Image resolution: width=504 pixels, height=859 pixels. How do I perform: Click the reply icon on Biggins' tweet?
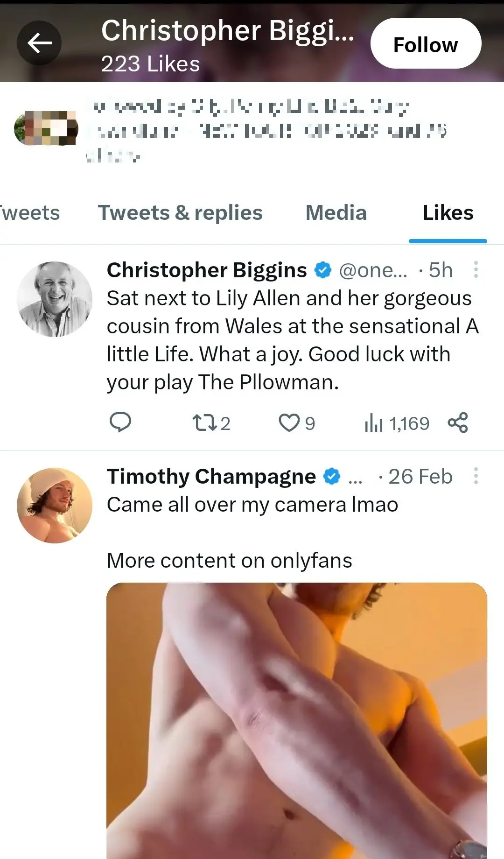pos(121,423)
